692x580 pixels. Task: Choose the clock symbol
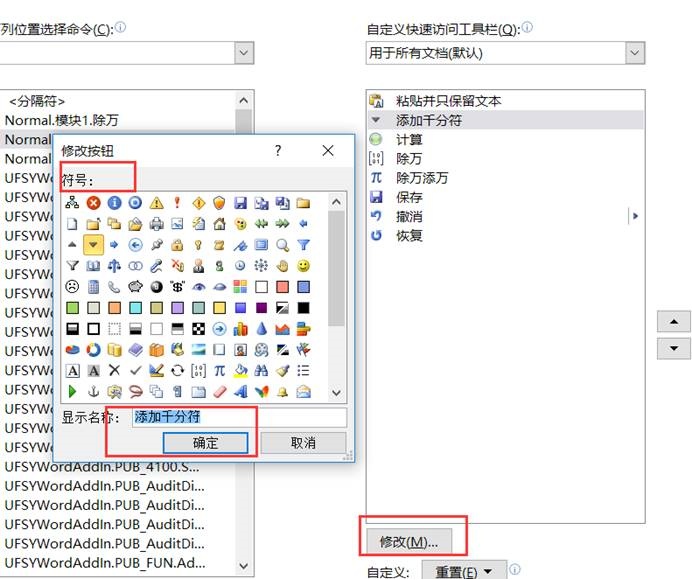(x=241, y=266)
